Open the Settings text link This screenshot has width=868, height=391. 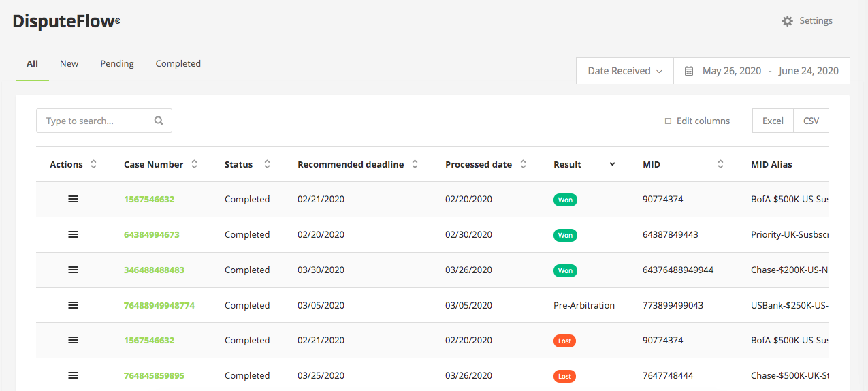pyautogui.click(x=816, y=21)
